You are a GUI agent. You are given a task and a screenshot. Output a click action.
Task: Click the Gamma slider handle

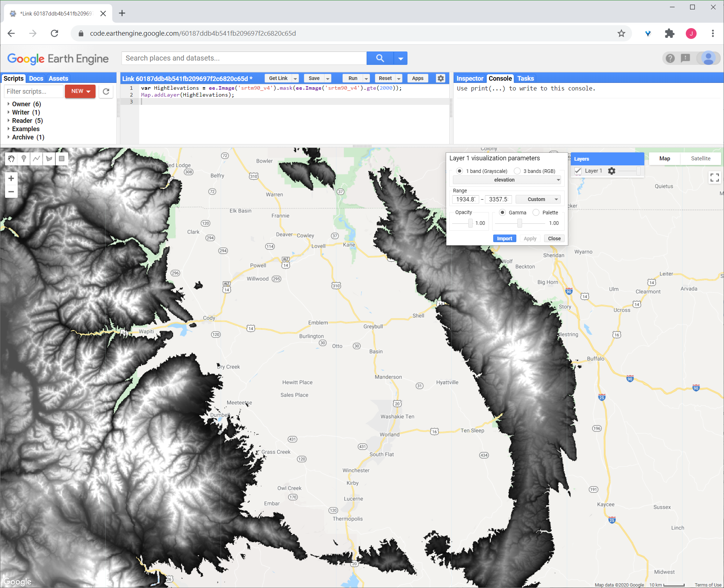click(520, 223)
